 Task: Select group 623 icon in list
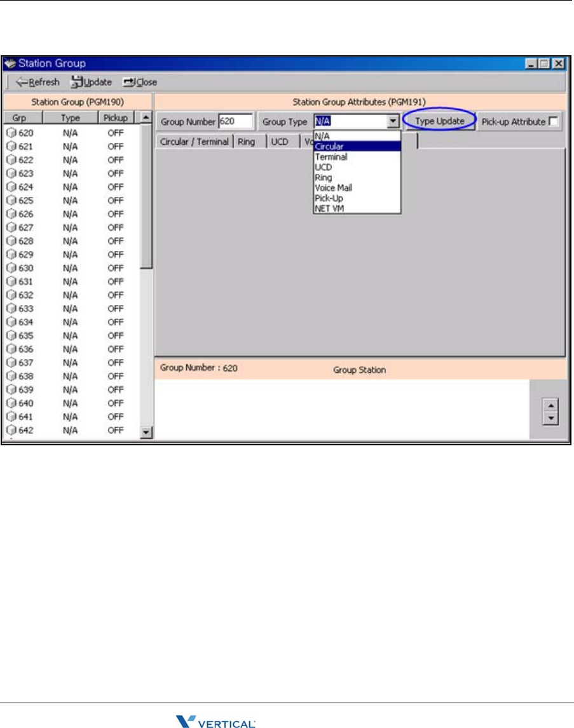11,173
